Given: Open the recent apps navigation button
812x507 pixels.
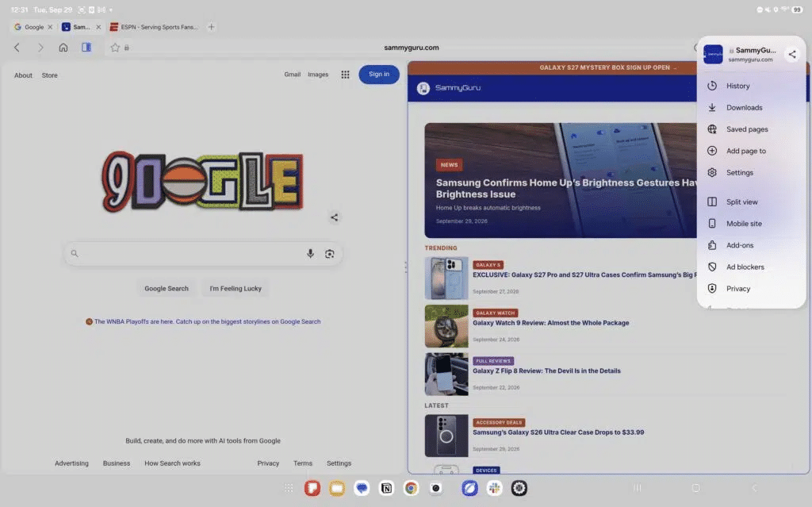Looking at the screenshot, I should point(638,488).
